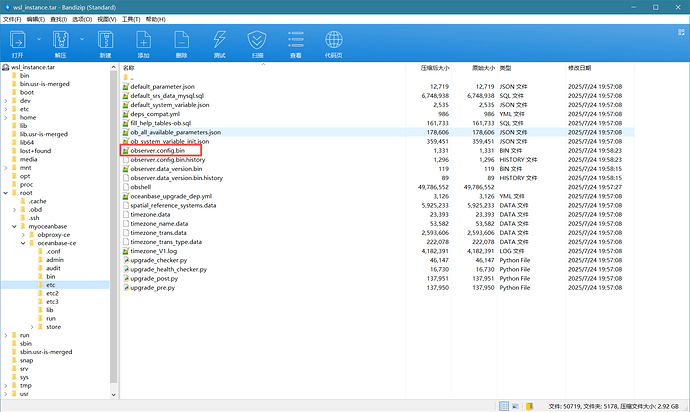Collapse the myoceanbase folder node
The image size is (690, 412).
[15, 226]
